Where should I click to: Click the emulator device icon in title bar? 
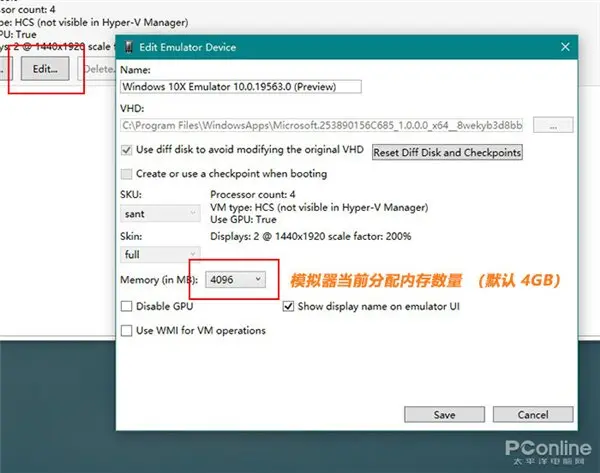[129, 47]
